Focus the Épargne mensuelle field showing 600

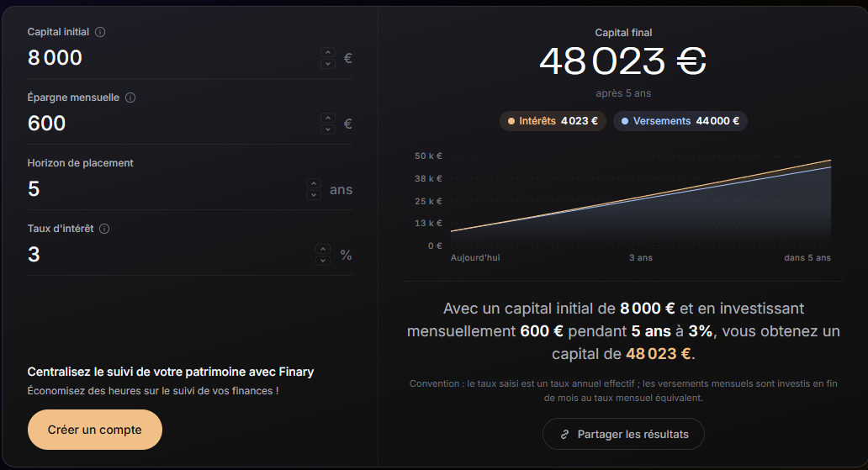click(x=172, y=123)
